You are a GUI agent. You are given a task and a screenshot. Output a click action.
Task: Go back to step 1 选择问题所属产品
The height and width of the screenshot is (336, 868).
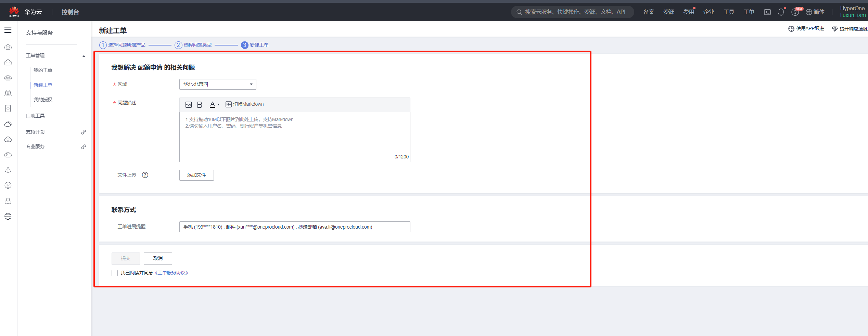point(123,45)
